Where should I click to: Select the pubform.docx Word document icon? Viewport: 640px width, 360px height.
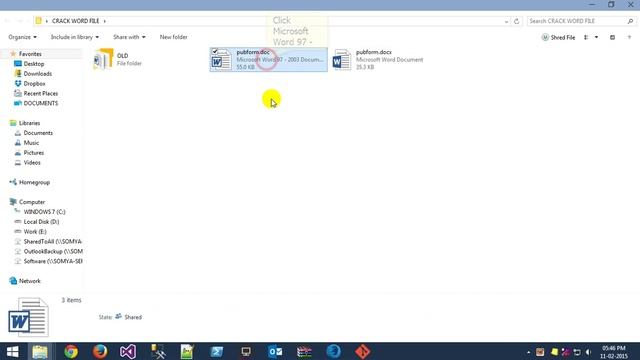click(x=341, y=60)
